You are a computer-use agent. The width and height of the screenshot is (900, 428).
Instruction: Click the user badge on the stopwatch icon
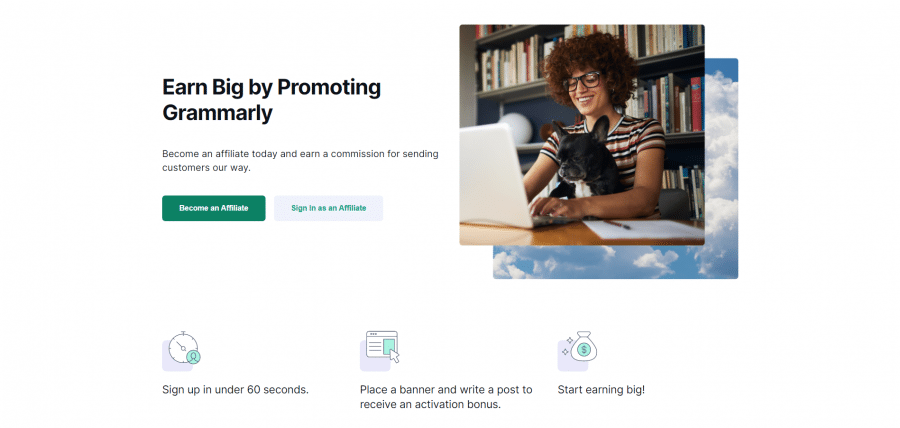click(x=194, y=357)
